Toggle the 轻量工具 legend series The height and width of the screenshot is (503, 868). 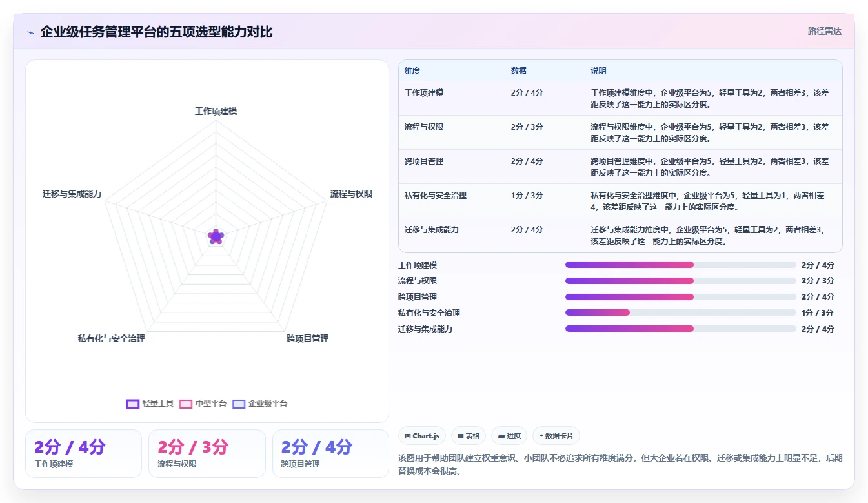150,404
